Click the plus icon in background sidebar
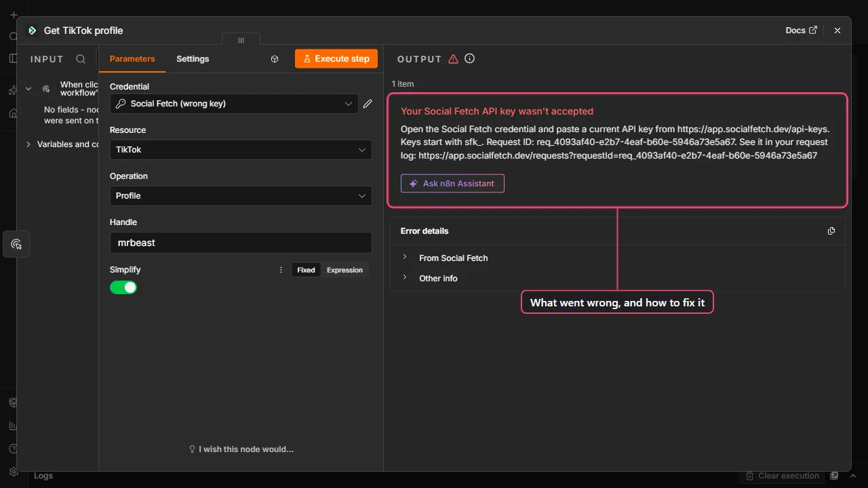Viewport: 868px width, 488px height. pos(13,15)
